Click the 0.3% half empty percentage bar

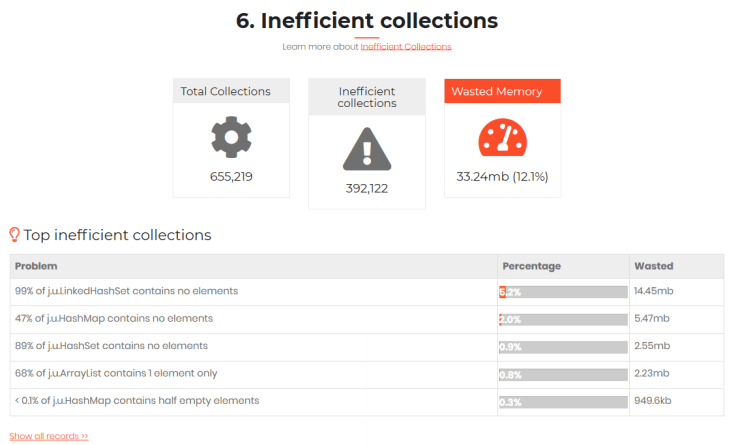563,402
